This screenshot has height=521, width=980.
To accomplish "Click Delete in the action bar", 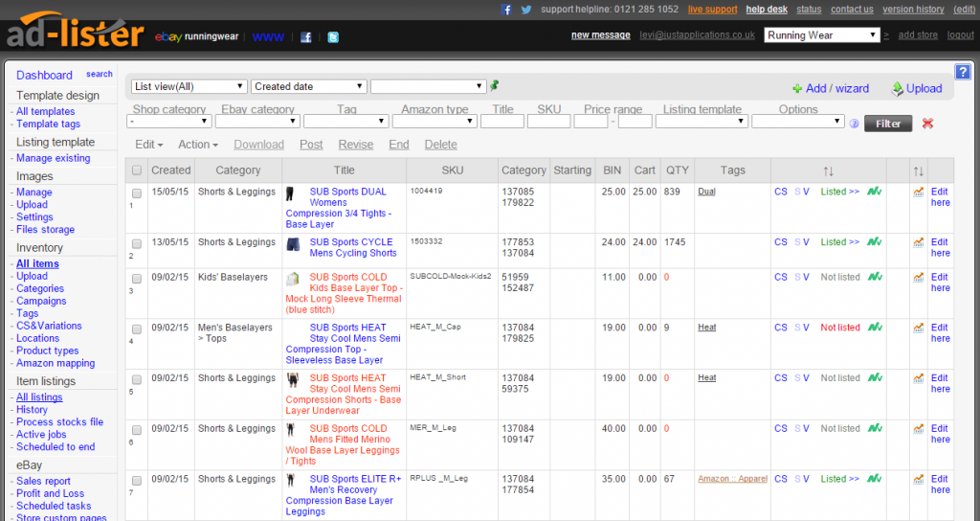I will point(440,145).
